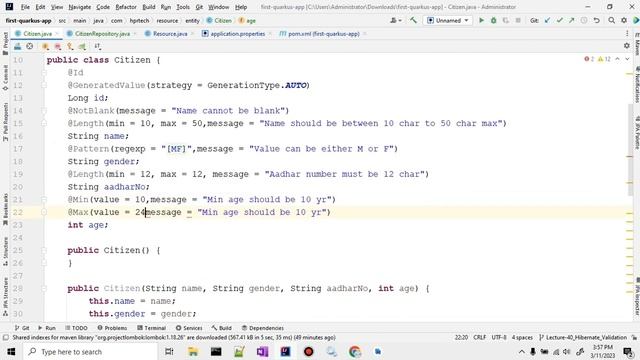Screen dimensions: 640x360
Task: Click the editor toolbar gear icon
Action: [627, 46]
